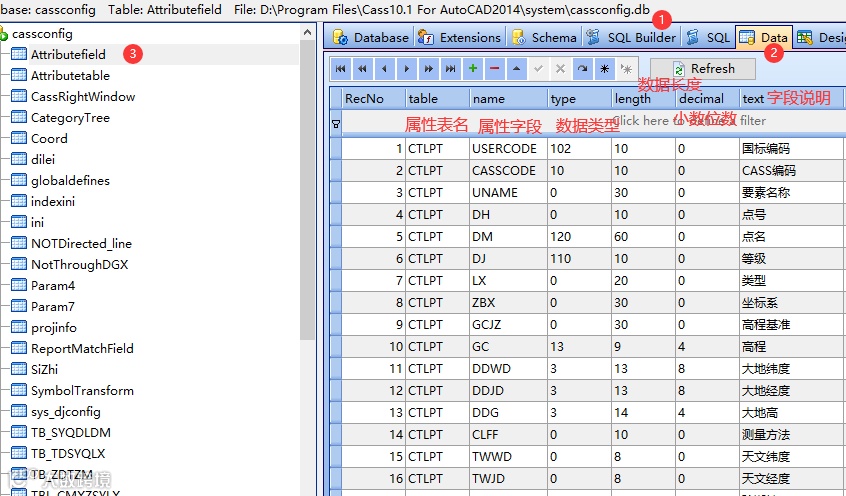The width and height of the screenshot is (846, 496).
Task: Select TB_TDSYQLX table
Action: (68, 454)
